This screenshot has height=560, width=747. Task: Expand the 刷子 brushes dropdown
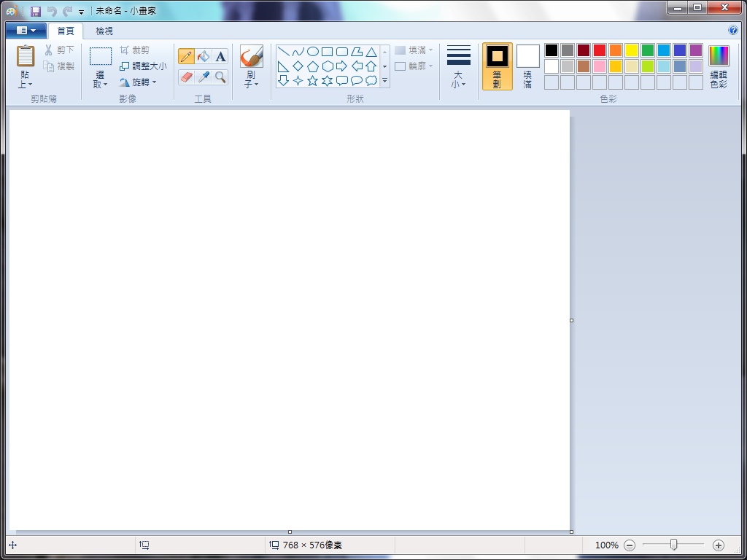251,79
